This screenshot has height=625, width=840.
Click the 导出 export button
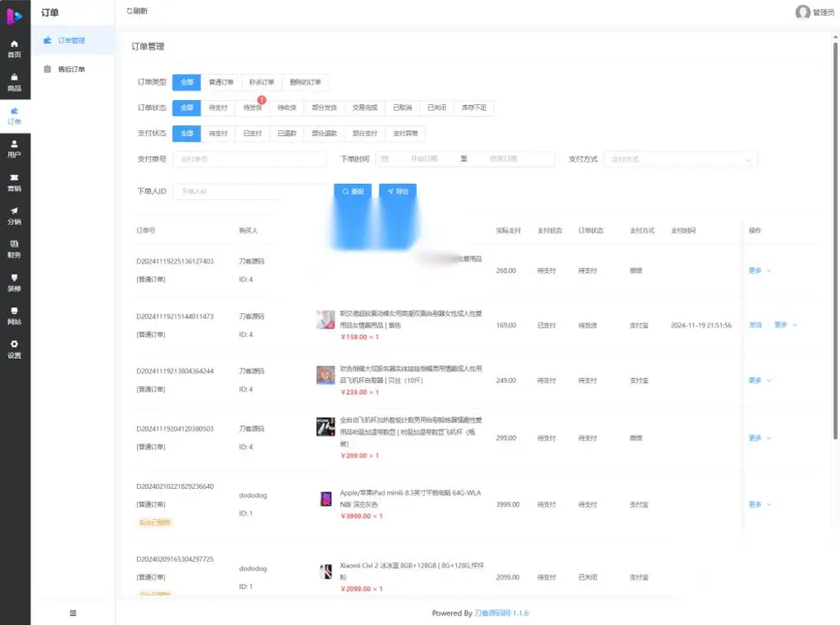[x=397, y=192]
